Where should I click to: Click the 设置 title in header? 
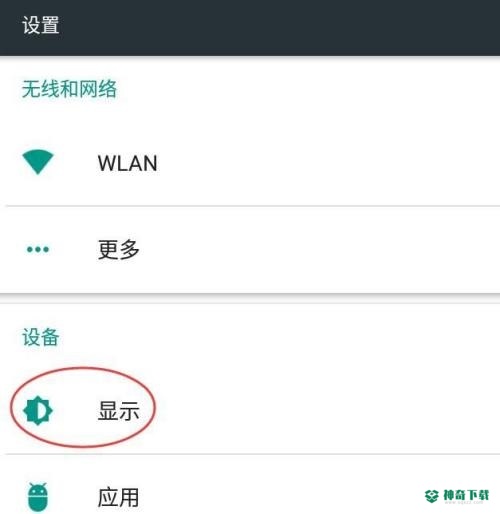click(41, 25)
